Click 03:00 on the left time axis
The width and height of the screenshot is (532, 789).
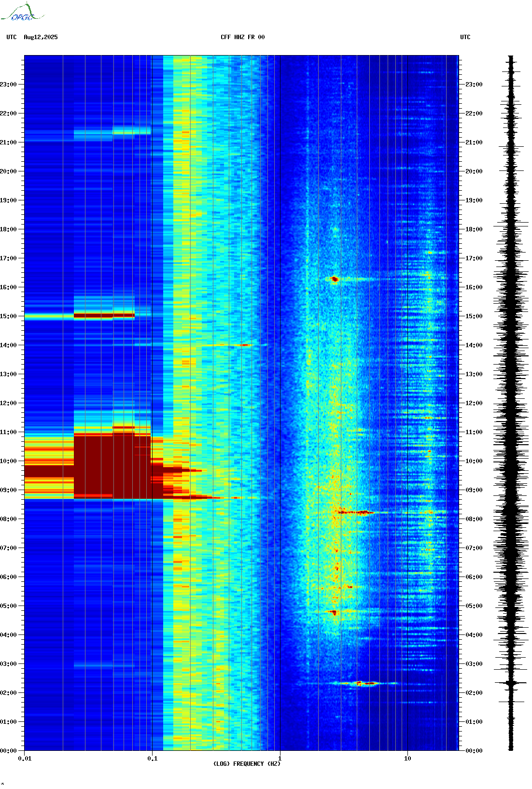(8, 664)
